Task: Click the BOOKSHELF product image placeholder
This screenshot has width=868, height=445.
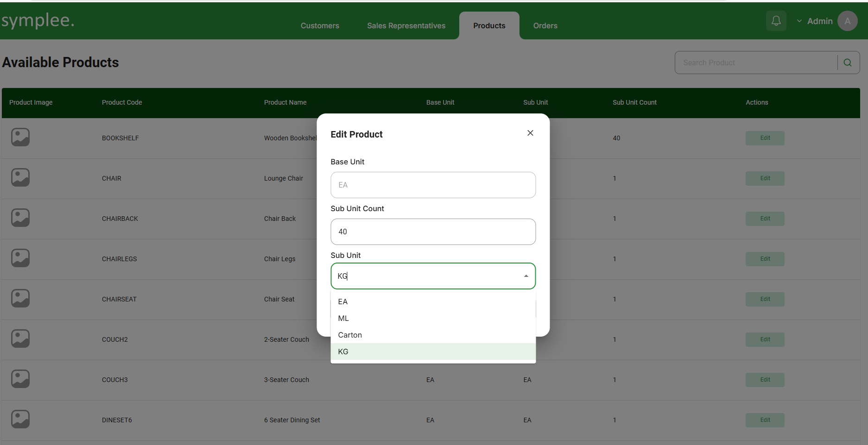Action: coord(20,138)
